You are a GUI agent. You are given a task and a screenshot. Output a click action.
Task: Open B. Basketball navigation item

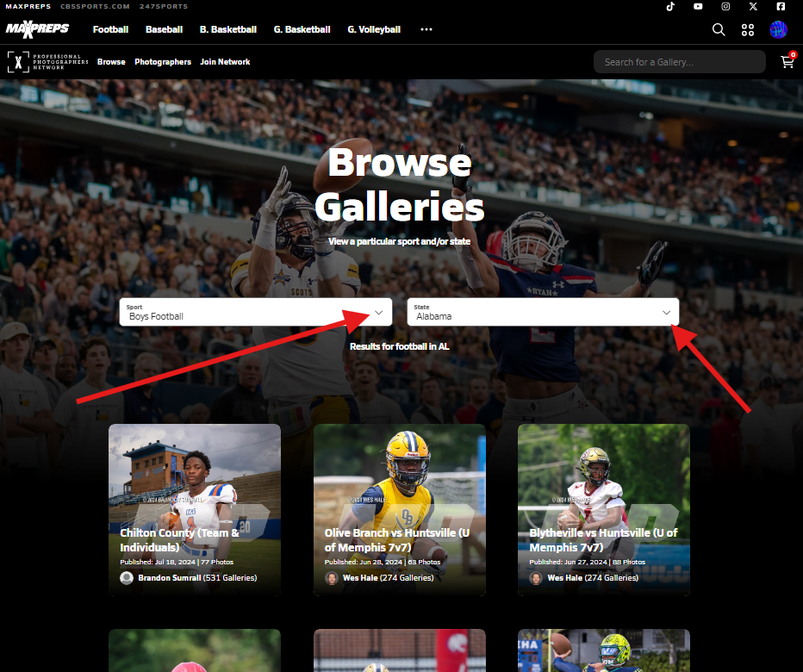(x=228, y=29)
